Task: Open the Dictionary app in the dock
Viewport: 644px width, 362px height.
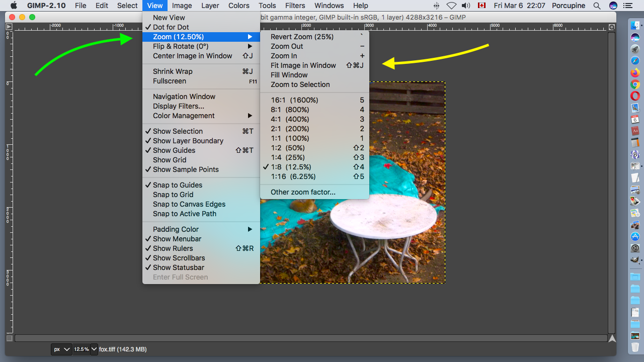Action: pyautogui.click(x=635, y=131)
